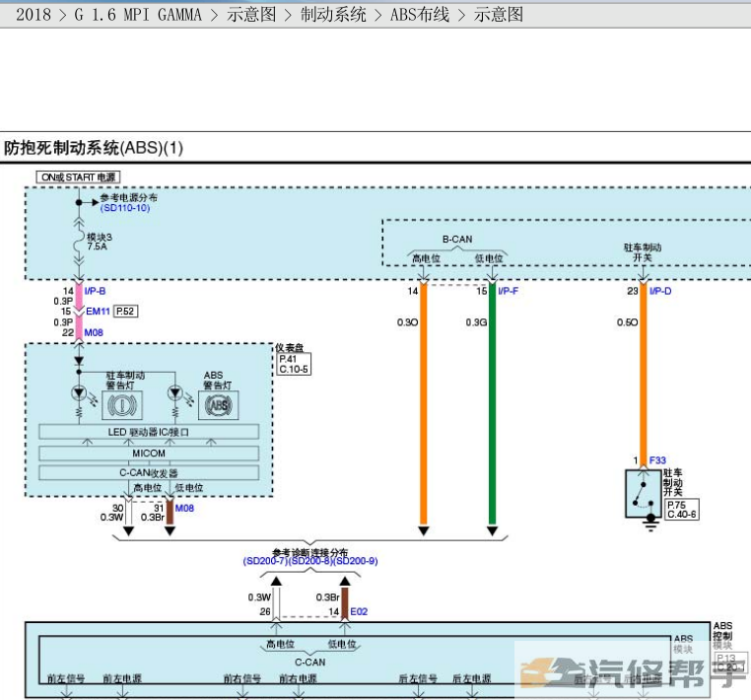Click the parking brake warning light icon
This screenshot has width=751, height=700.
pos(122,405)
